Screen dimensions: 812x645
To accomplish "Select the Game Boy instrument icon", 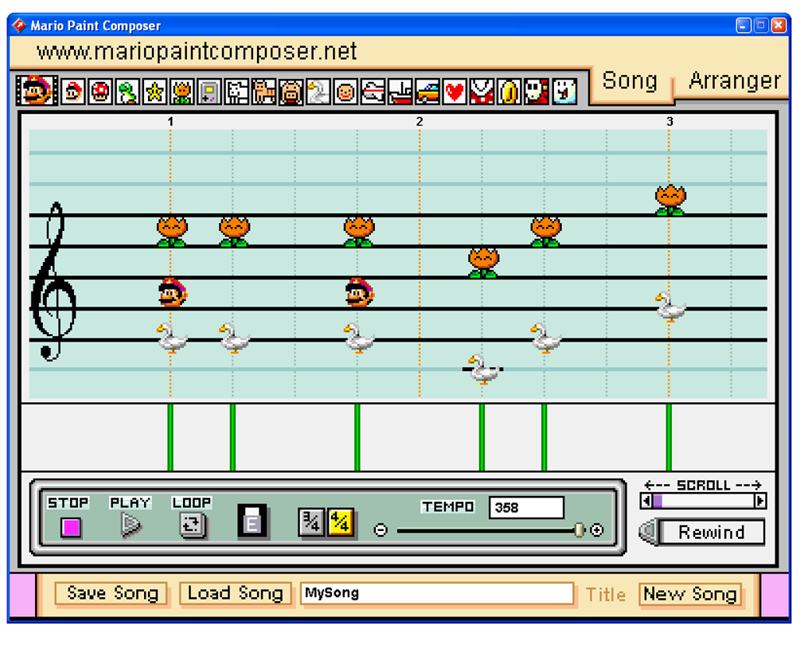I will [x=209, y=92].
